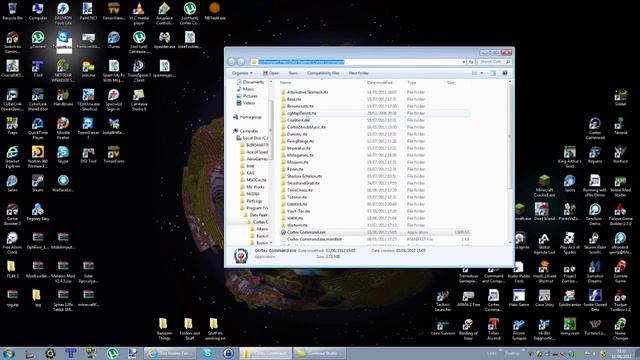This screenshot has height=360, width=640.
Task: Sort by Date modified column header
Action: [x=379, y=82]
